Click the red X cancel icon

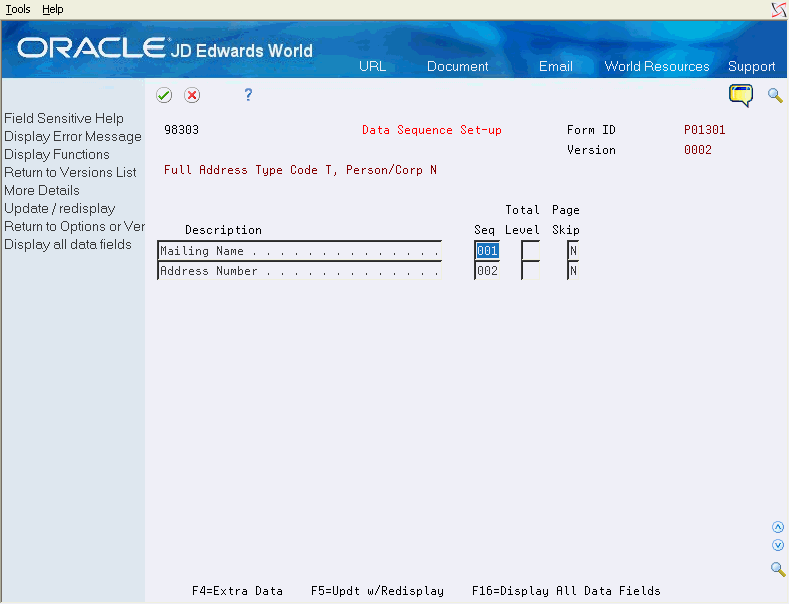tap(192, 95)
